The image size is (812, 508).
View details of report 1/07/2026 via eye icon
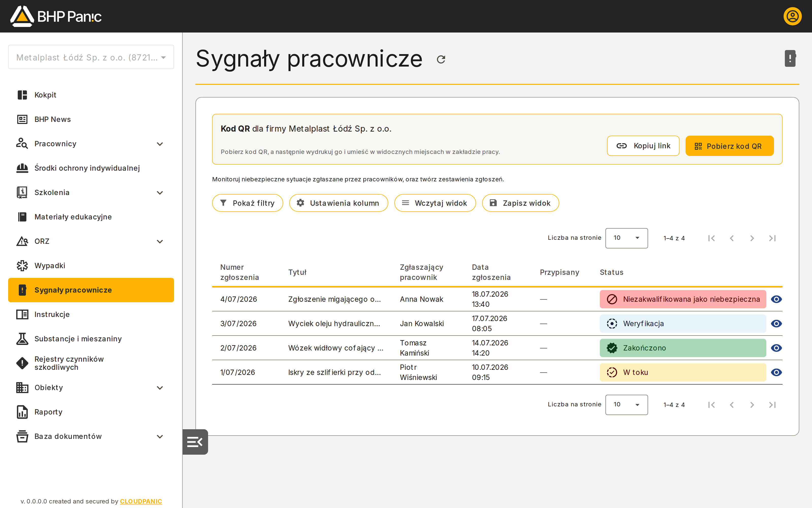[x=776, y=372]
